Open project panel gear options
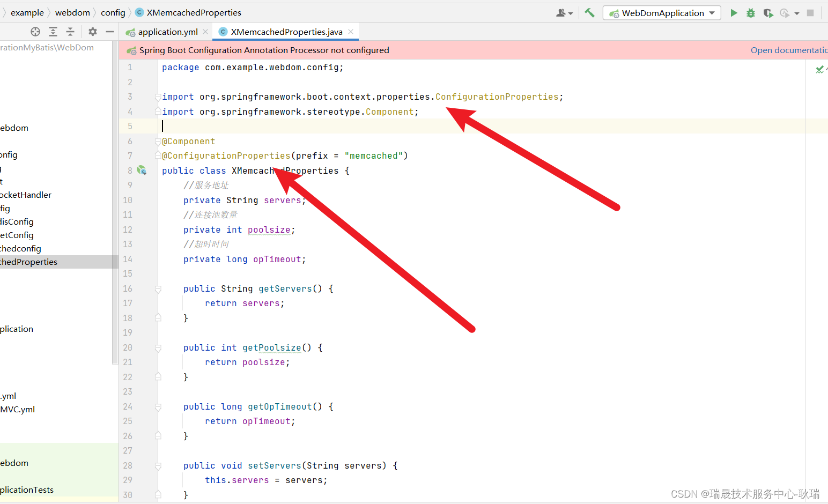 93,32
